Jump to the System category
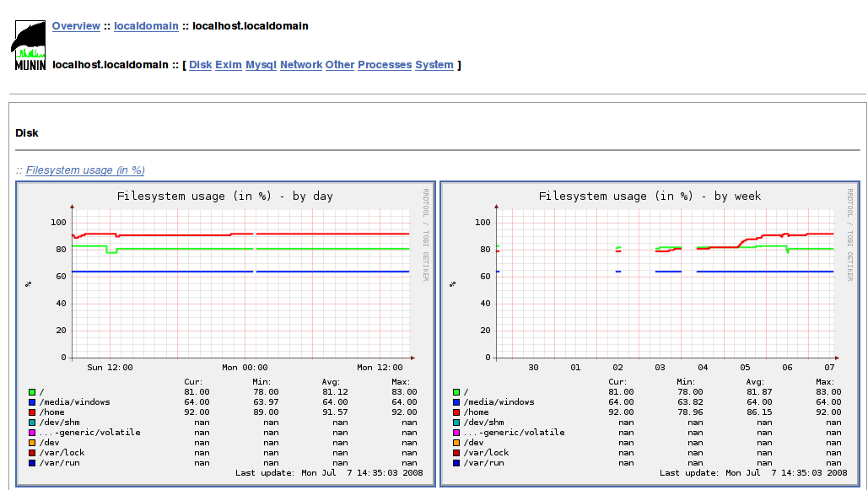 tap(434, 65)
